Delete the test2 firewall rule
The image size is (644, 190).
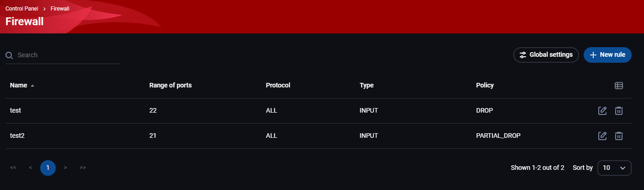click(618, 136)
